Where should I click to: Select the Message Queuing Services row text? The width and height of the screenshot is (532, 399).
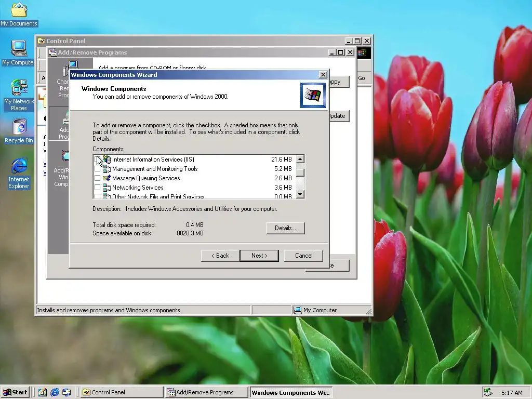[x=146, y=178]
